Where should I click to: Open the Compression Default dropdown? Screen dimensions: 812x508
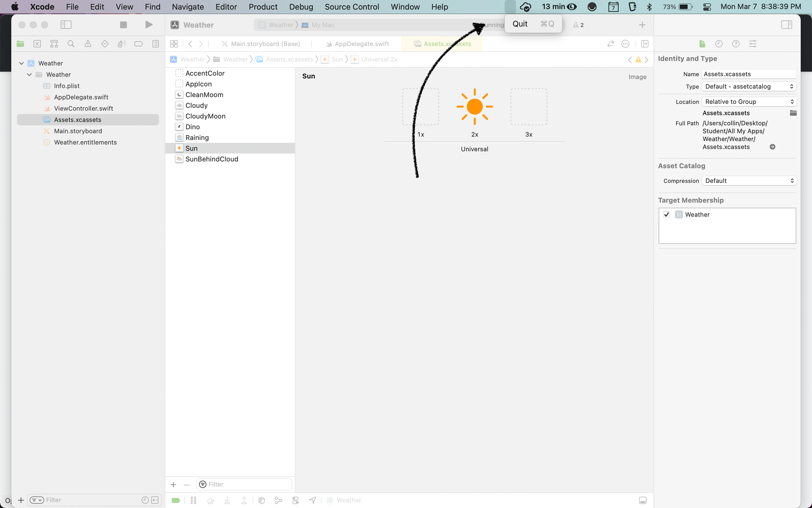click(x=749, y=181)
